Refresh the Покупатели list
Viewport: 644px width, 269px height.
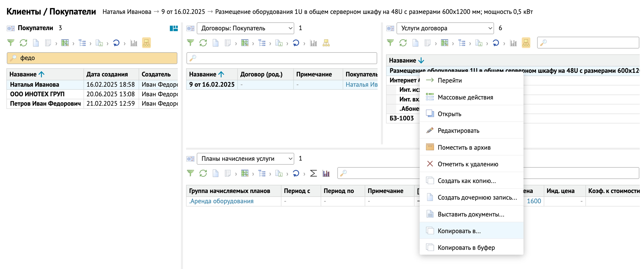pos(24,43)
